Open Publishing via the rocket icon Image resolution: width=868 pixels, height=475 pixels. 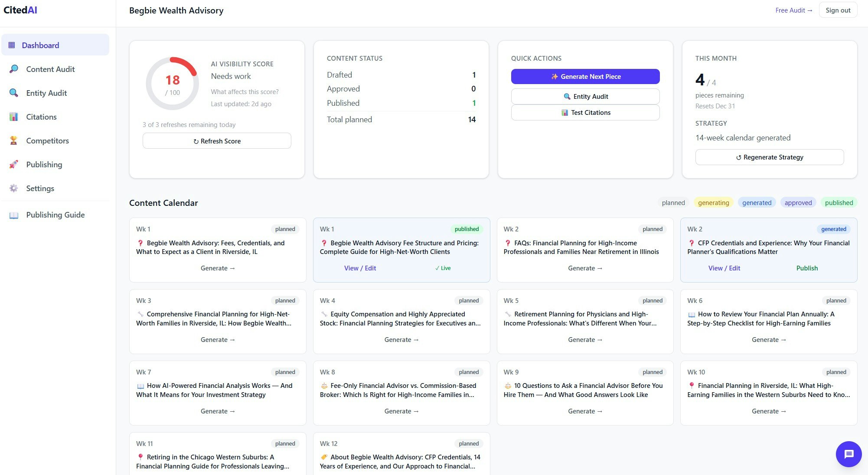13,164
